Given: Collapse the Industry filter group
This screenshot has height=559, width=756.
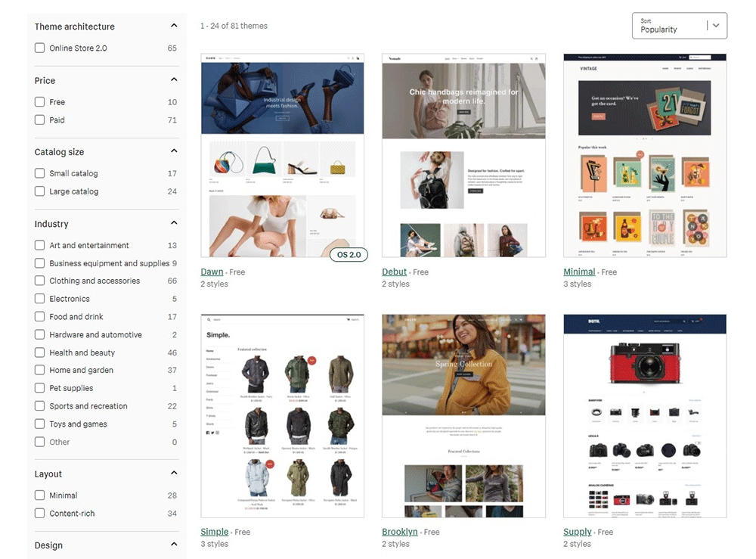Looking at the screenshot, I should click(x=174, y=223).
